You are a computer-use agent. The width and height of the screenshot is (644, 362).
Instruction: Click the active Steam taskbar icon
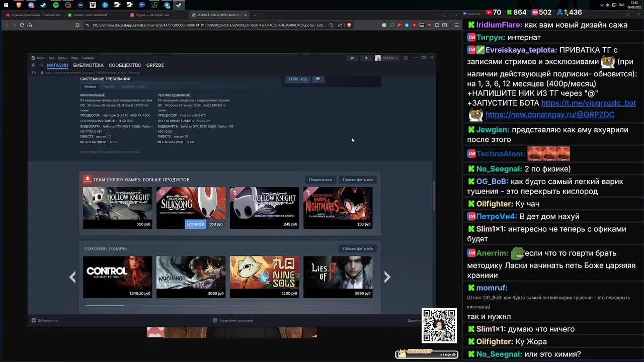click(x=179, y=5)
